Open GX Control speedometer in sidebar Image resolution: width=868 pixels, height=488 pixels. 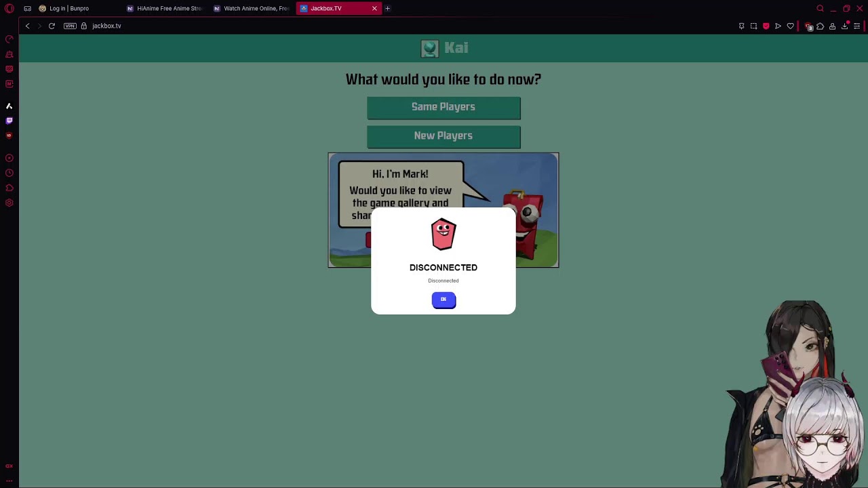coord(9,39)
